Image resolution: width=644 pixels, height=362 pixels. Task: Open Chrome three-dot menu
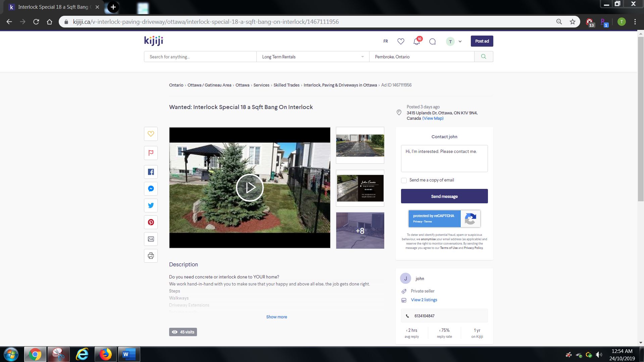coord(635,22)
